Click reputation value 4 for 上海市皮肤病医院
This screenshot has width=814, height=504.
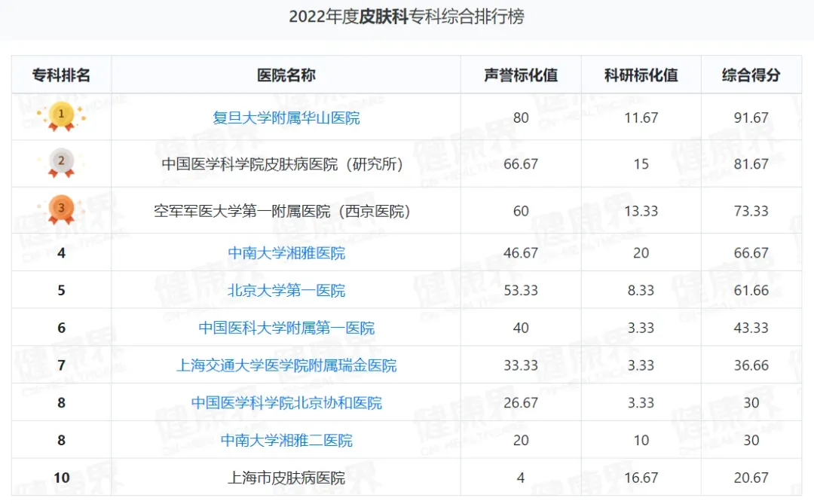coord(521,478)
